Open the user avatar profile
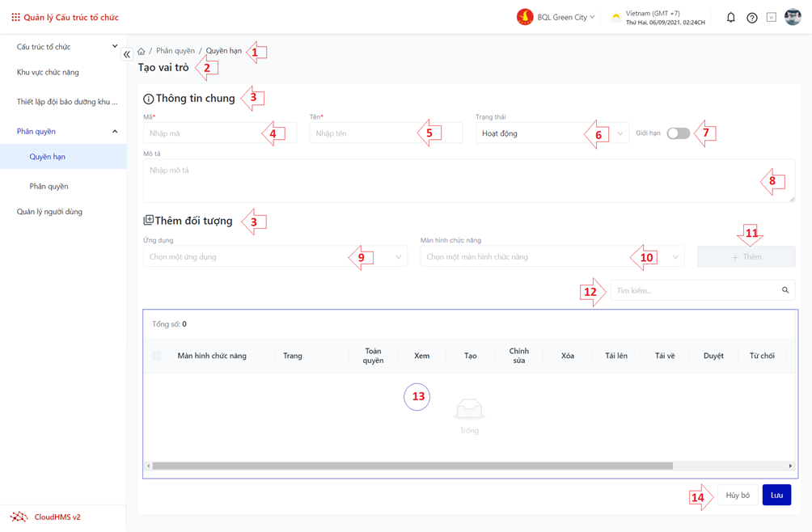Image resolution: width=812 pixels, height=532 pixels. (793, 17)
